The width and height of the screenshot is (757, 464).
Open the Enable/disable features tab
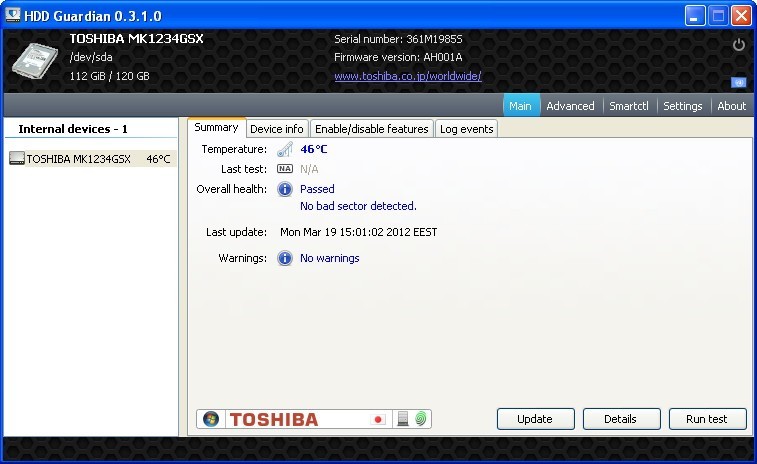click(372, 129)
